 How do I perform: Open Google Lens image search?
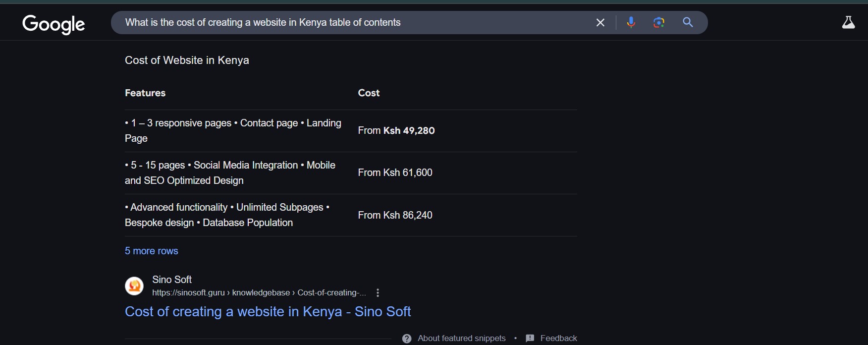[658, 22]
